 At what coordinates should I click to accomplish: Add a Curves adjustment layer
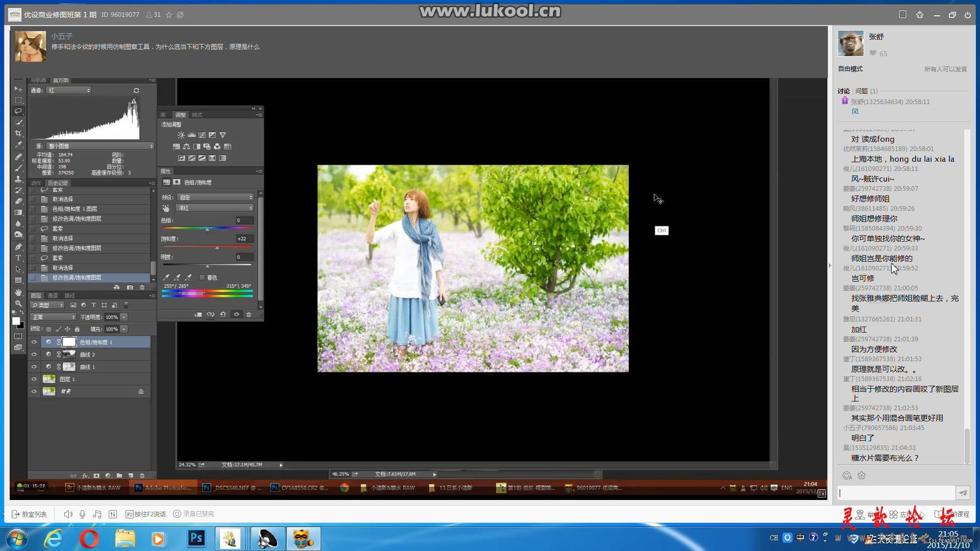point(202,135)
